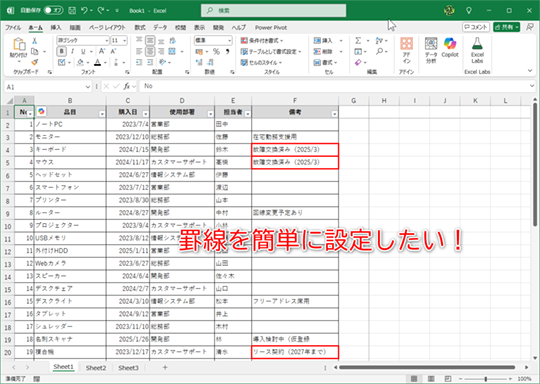Switch to Page Break Preview in status bar
Screen dimensions: 540x384
(447, 378)
